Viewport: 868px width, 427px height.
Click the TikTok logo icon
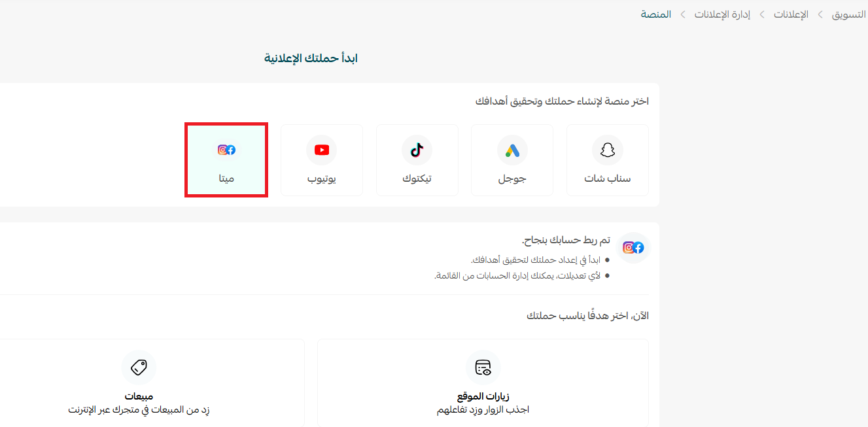click(417, 150)
